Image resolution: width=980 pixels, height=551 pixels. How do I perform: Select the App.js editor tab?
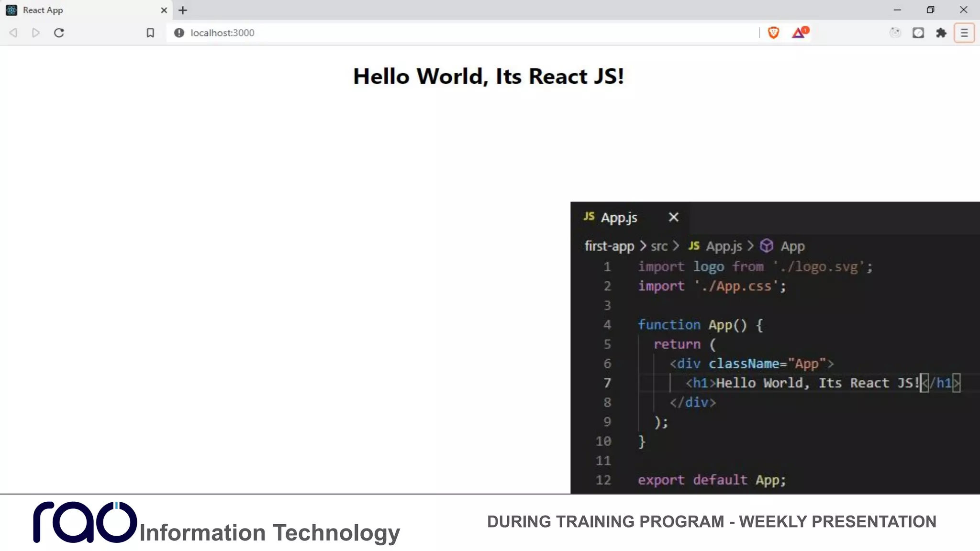point(618,218)
